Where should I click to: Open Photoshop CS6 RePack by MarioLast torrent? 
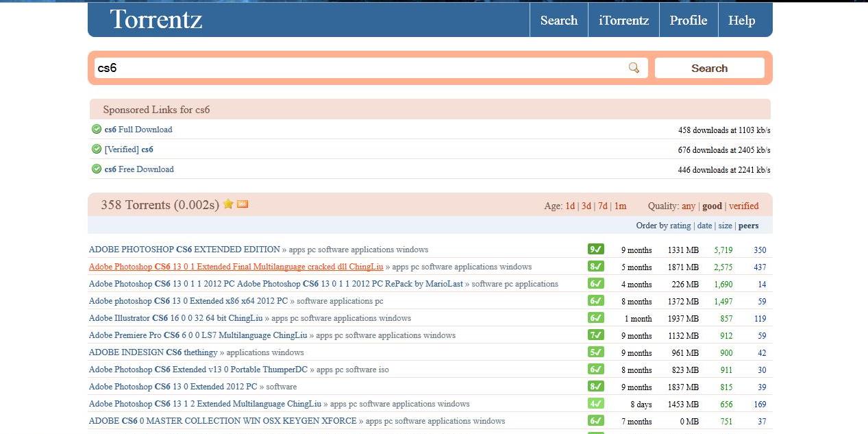pyautogui.click(x=275, y=284)
